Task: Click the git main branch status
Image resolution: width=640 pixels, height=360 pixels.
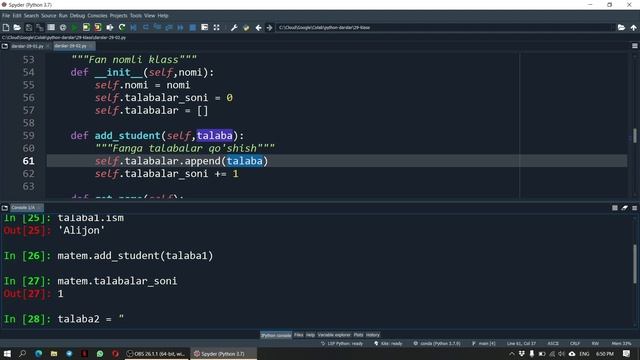Action: point(484,344)
